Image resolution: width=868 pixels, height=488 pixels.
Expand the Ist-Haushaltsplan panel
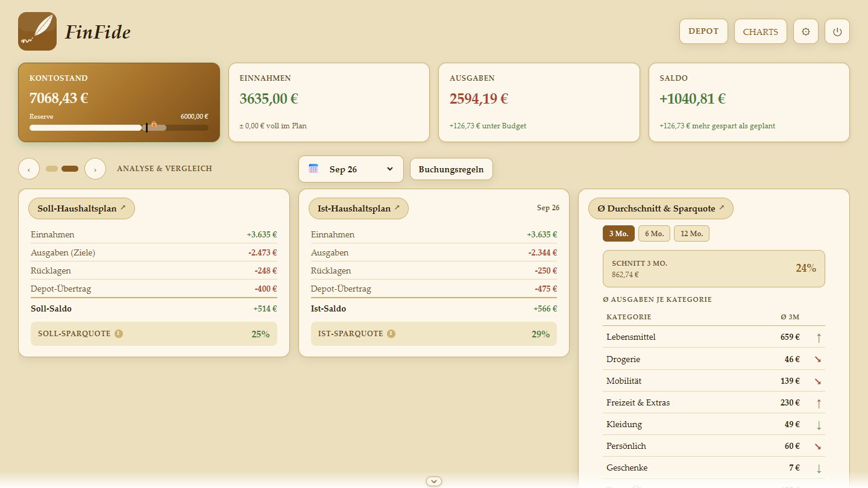click(x=359, y=208)
